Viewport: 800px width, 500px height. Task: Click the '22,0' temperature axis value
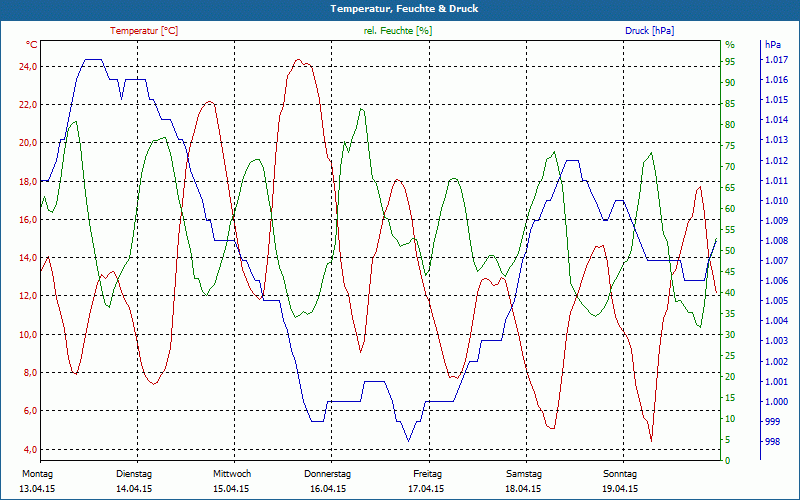[28, 105]
